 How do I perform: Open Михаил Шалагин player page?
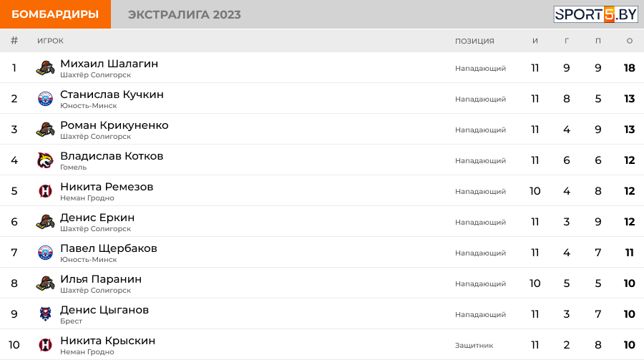(x=109, y=64)
